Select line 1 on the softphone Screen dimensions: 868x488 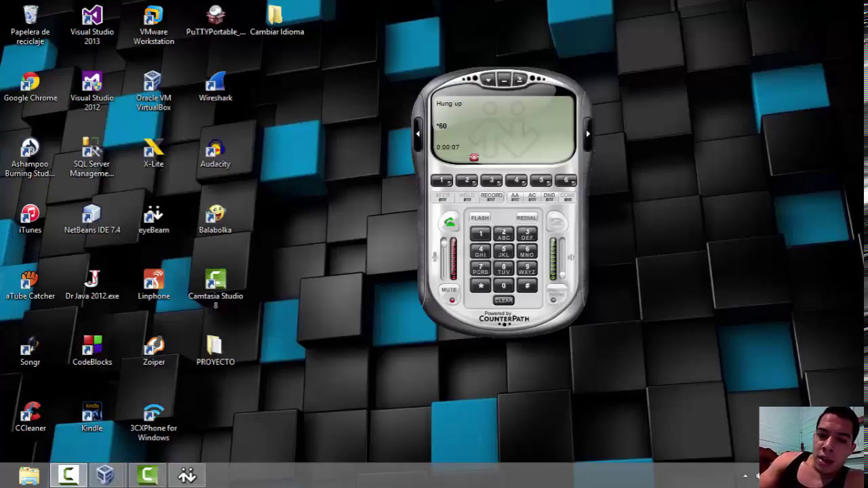click(x=442, y=180)
